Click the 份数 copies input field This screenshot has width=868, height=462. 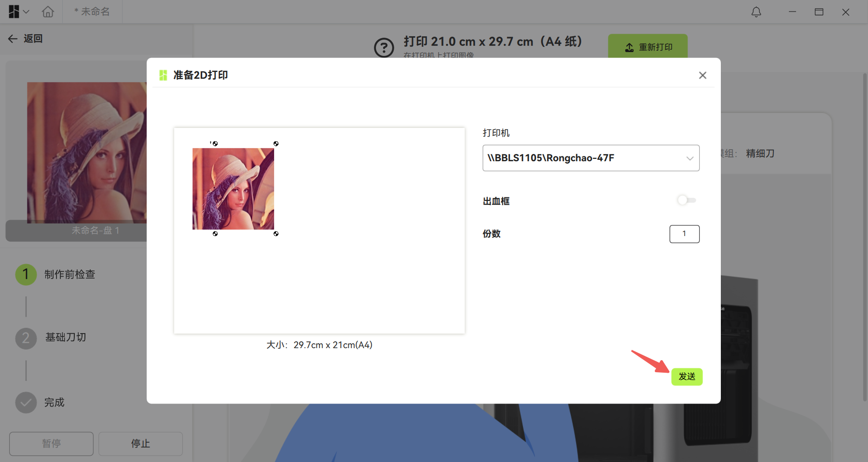point(684,234)
